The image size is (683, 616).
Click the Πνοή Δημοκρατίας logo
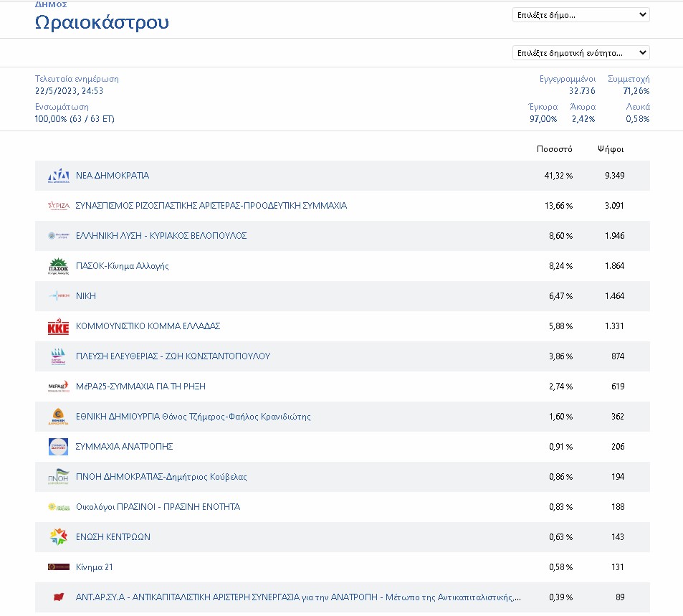(x=58, y=477)
